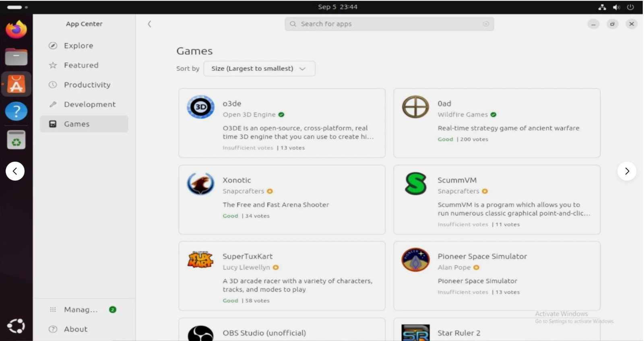Open the power menu icon
644x341 pixels.
click(x=630, y=7)
